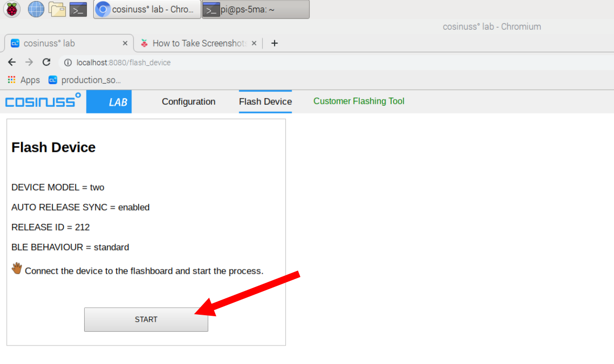
Task: Switch to pi@ps-5ma terminal window
Action: [255, 9]
